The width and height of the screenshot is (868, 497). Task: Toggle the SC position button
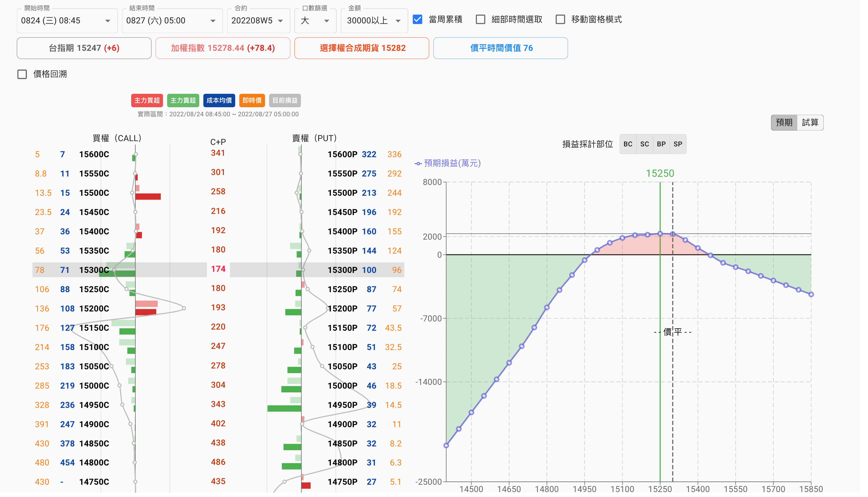click(x=644, y=144)
